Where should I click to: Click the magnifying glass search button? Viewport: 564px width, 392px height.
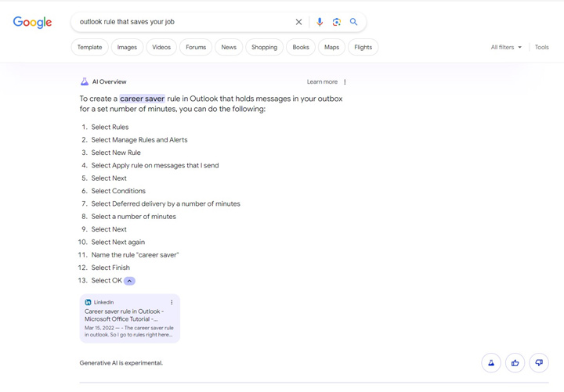pyautogui.click(x=354, y=22)
